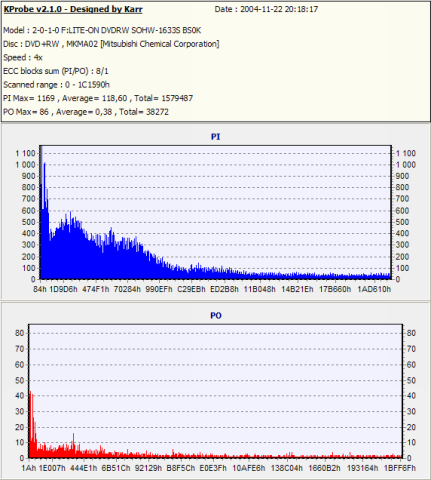431x480 pixels.
Task: Click the PI axis label 990EFh
Action: (159, 289)
